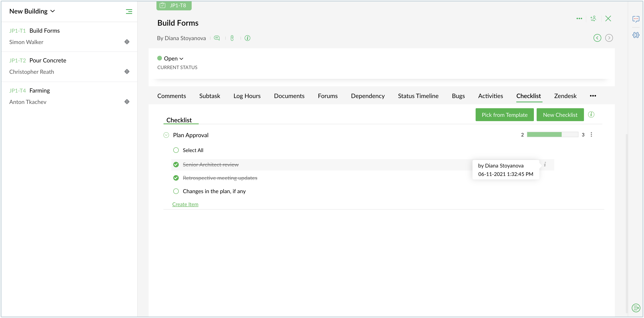Go to the next task arrow
Viewport: 644px width, 318px height.
point(609,38)
